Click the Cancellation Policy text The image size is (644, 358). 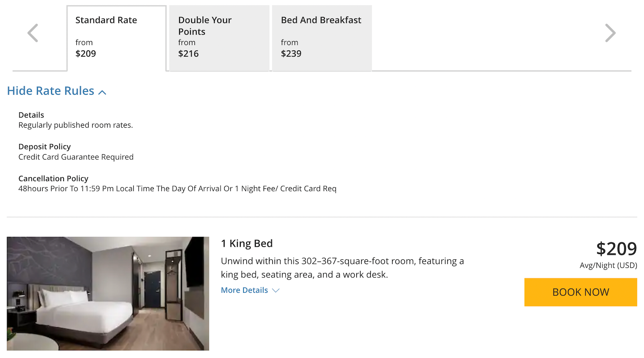click(53, 178)
